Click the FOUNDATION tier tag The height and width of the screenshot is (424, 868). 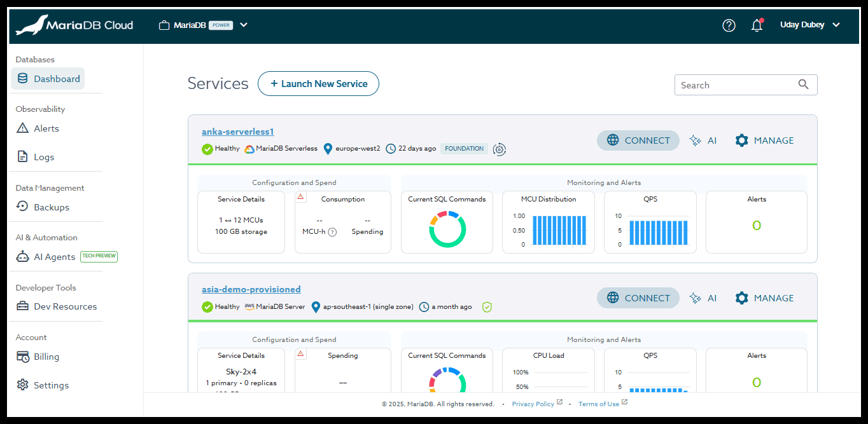(464, 149)
